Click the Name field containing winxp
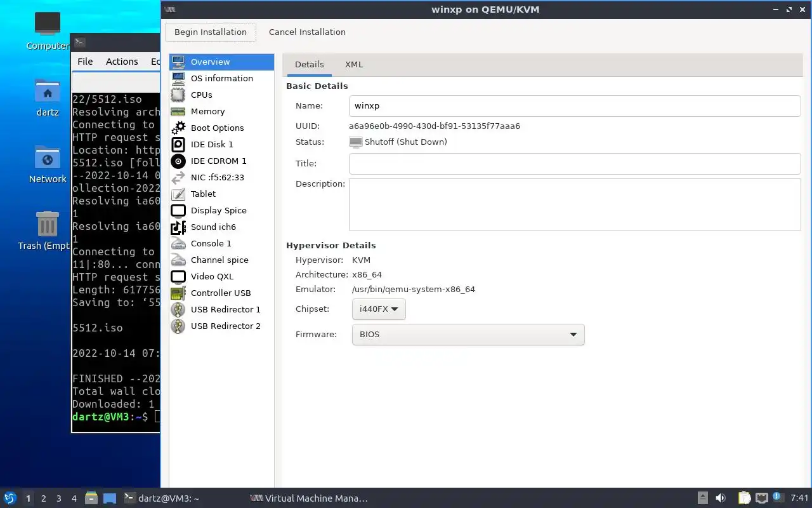Image resolution: width=812 pixels, height=508 pixels. [575, 106]
